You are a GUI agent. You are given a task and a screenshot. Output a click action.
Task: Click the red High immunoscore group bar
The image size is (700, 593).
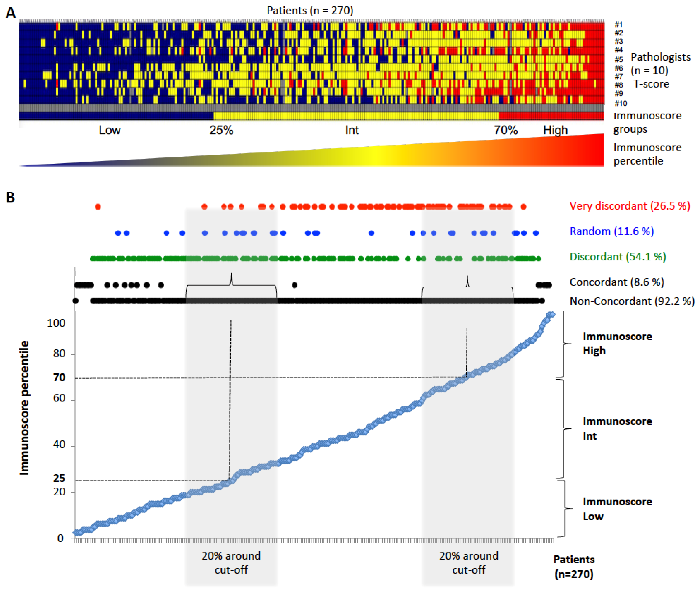coord(551,116)
